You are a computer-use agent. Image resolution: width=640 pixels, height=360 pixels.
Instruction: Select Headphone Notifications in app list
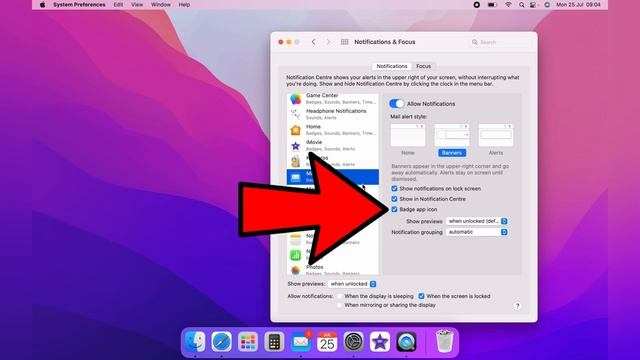(333, 114)
